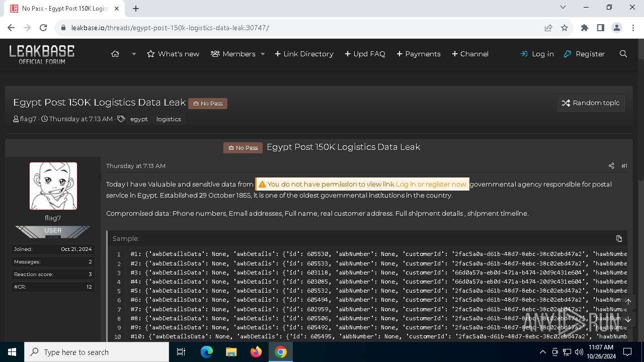The image size is (644, 362).
Task: Click the No Pass prefix beside thread title
Action: (208, 103)
